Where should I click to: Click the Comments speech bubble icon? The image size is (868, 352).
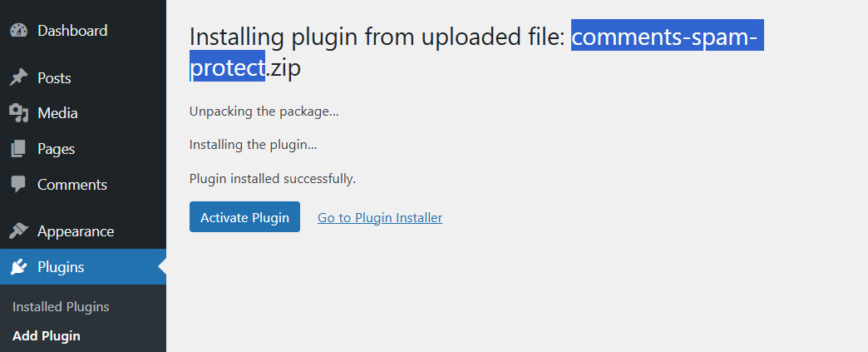(18, 185)
